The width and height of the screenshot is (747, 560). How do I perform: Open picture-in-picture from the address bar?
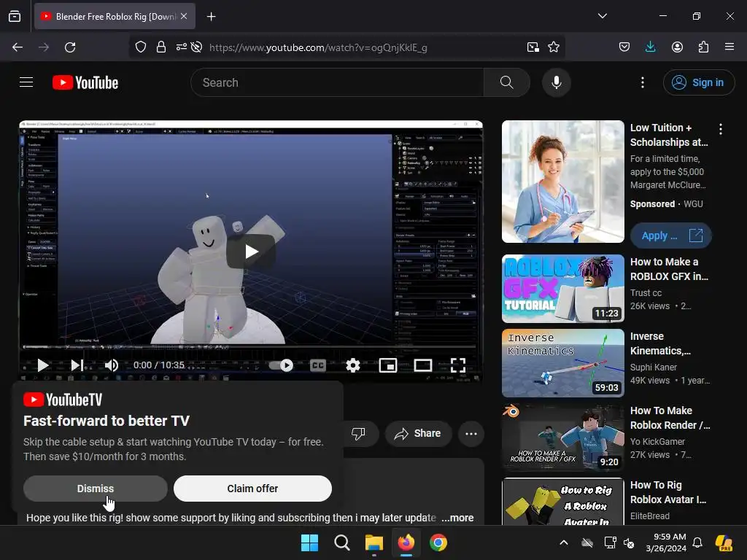pyautogui.click(x=533, y=47)
